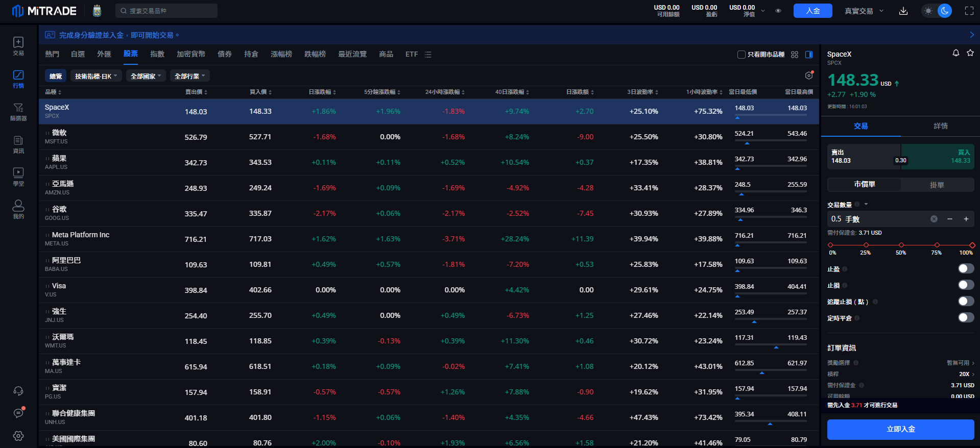Switch to grid view layout icon

[795, 55]
